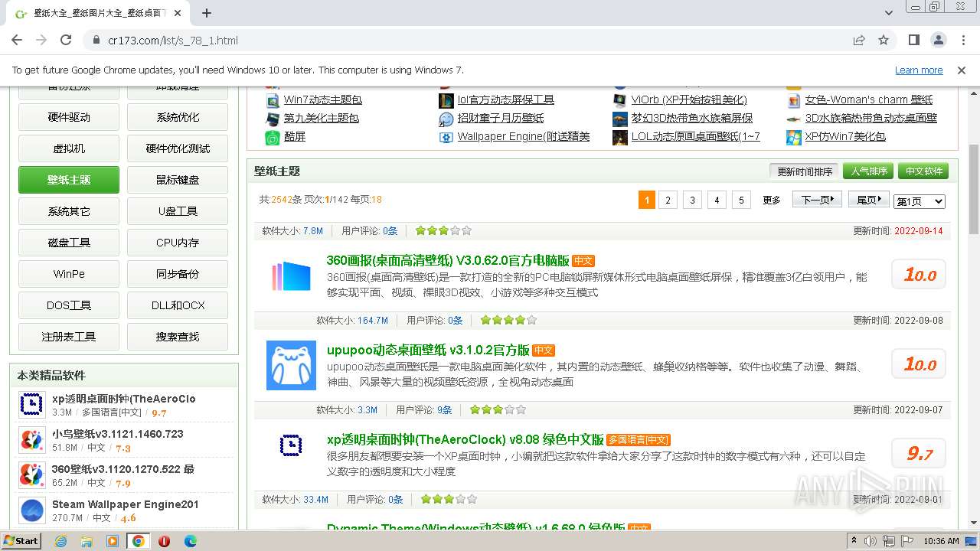Click the Learn more link
The height and width of the screenshot is (551, 980).
[919, 70]
